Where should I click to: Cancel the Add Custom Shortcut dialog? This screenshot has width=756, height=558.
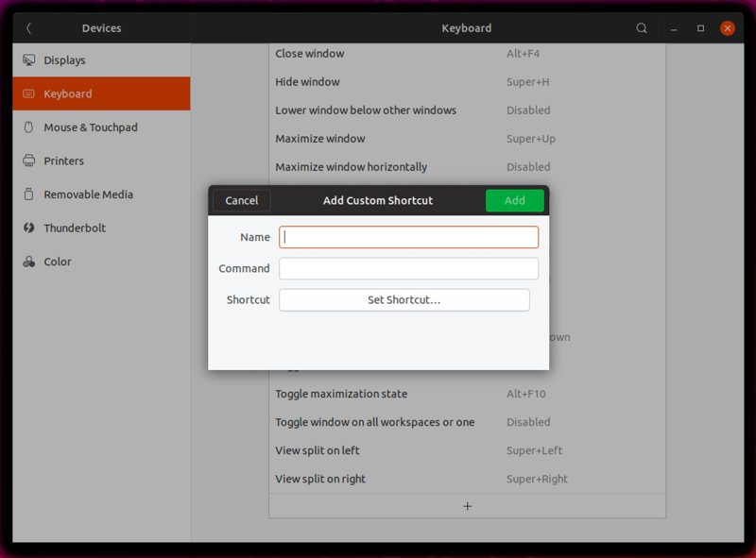pyautogui.click(x=241, y=200)
